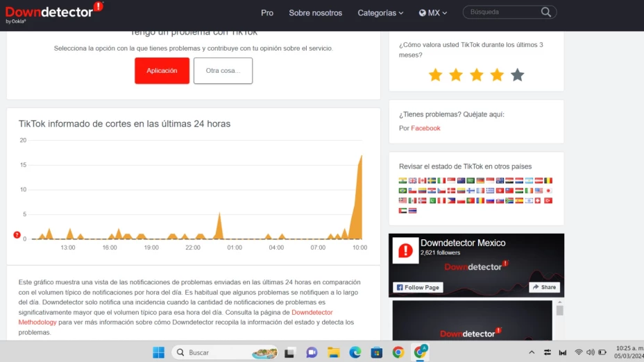Open the Windows Start menu
644x362 pixels.
(x=158, y=352)
